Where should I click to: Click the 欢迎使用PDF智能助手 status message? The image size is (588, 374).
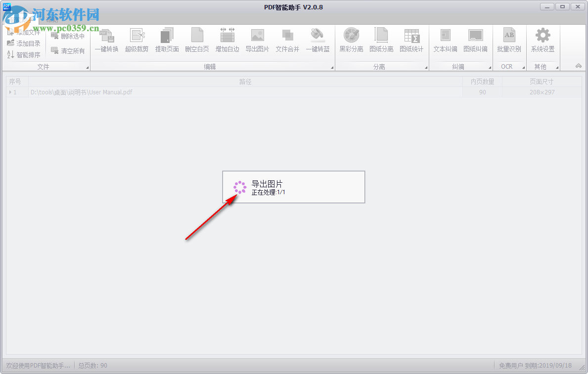[x=38, y=366]
